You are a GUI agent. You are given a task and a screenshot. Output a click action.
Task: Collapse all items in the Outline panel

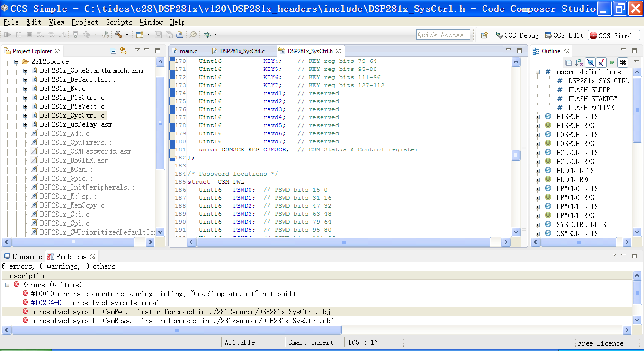[x=568, y=62]
